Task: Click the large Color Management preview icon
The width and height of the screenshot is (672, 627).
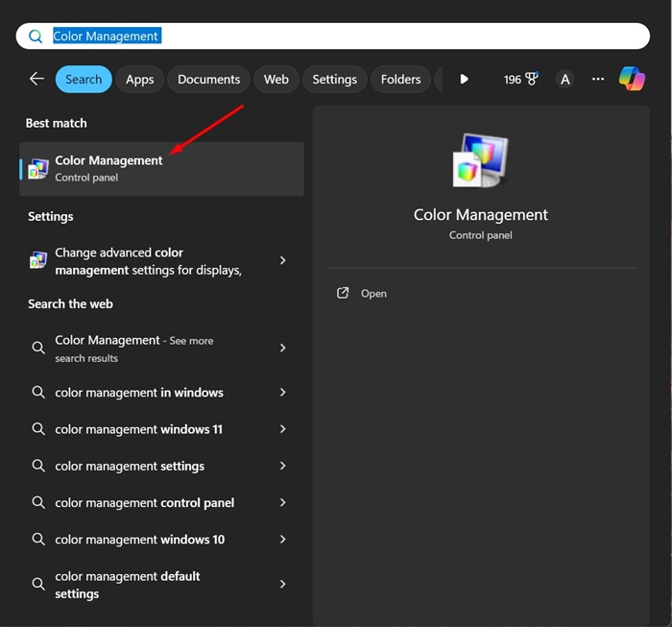Action: point(480,160)
